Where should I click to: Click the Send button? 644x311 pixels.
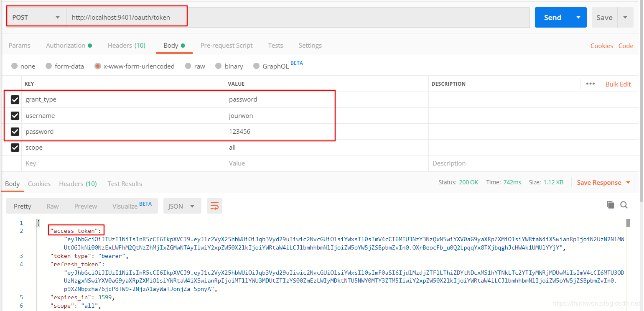(x=552, y=17)
